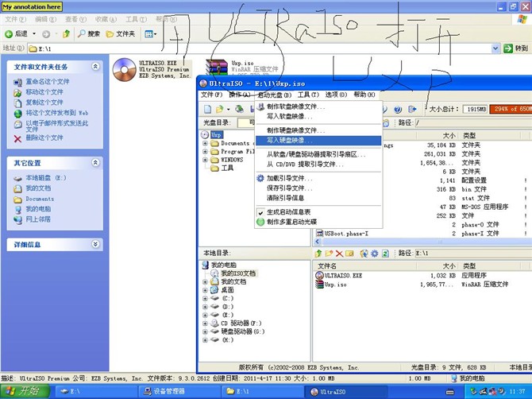Click the new file icon in UltraISO toolbar
This screenshot has width=532, height=399.
click(207, 109)
